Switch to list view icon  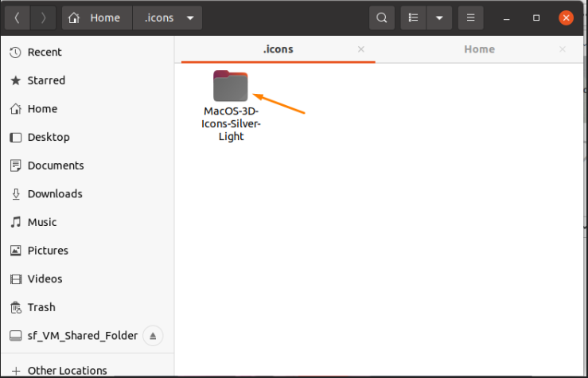point(413,18)
